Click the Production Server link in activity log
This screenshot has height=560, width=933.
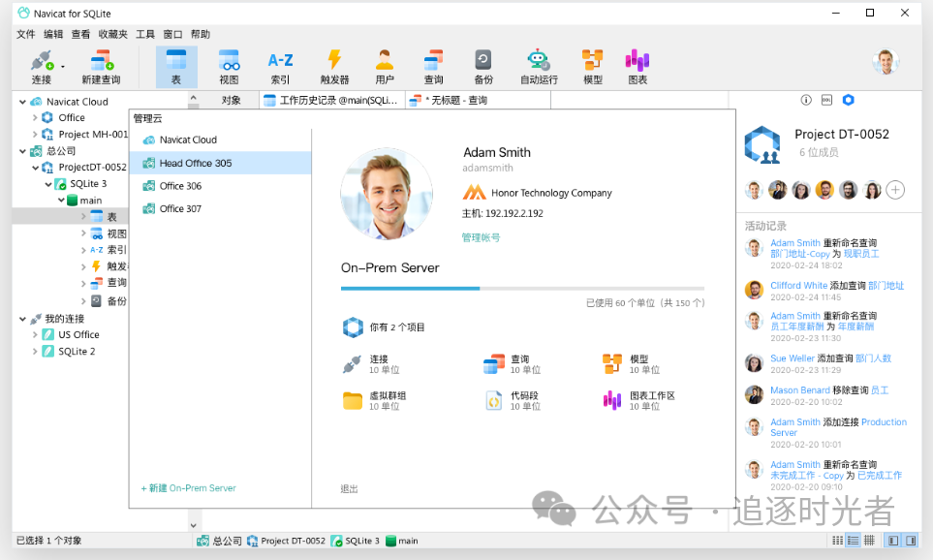(838, 427)
